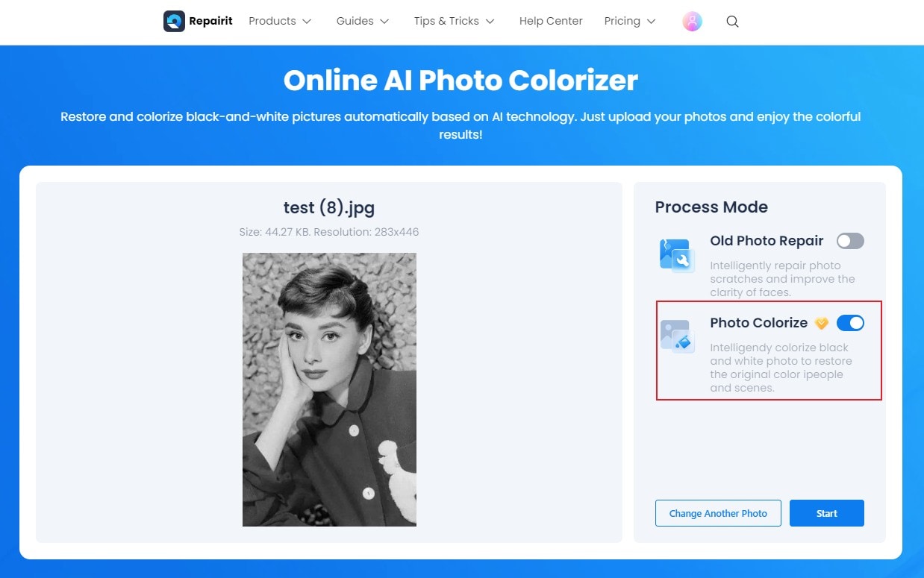The height and width of the screenshot is (578, 924).
Task: Click the Photo Colorize mode icon
Action: [678, 336]
